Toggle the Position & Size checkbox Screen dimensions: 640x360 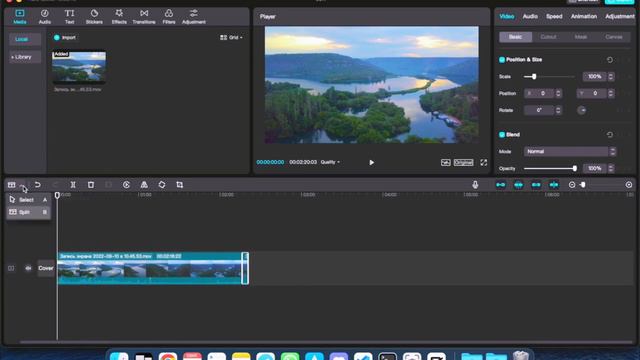pos(502,60)
